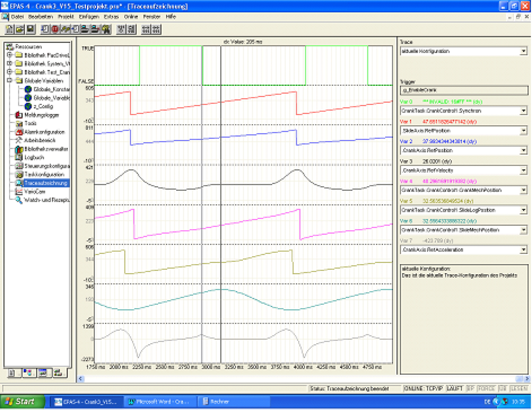Click the trace scrollbar left arrow
Viewport: 532px width, 410px height.
81,379
